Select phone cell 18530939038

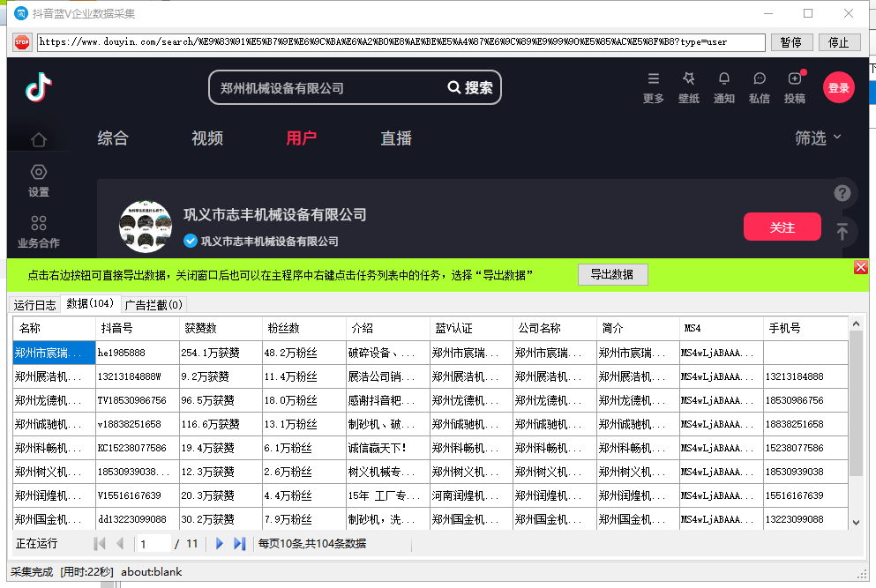point(805,472)
